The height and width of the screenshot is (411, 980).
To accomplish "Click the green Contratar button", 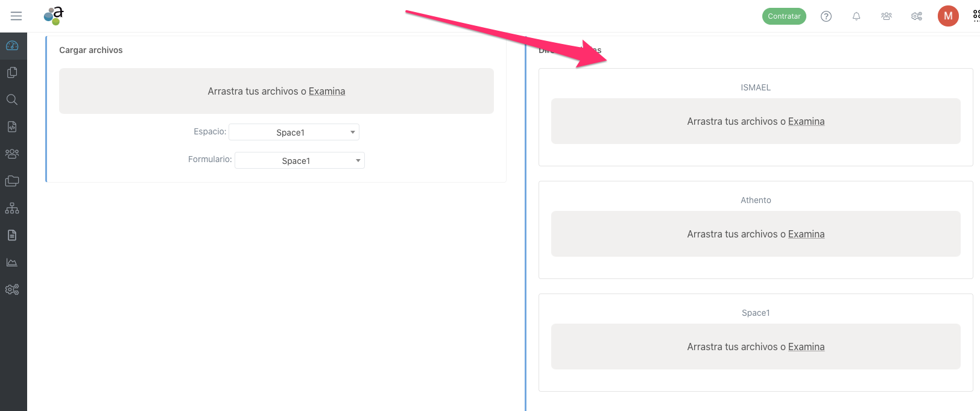I will tap(784, 16).
